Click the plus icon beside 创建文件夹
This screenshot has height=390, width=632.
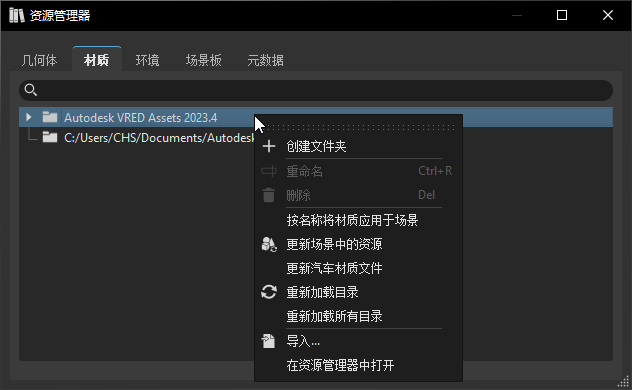(x=269, y=146)
